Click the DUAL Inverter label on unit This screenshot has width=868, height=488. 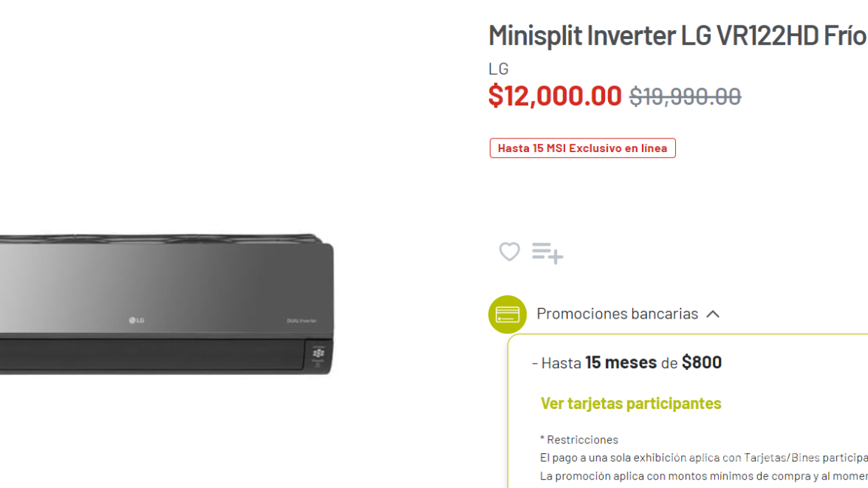coord(301,321)
